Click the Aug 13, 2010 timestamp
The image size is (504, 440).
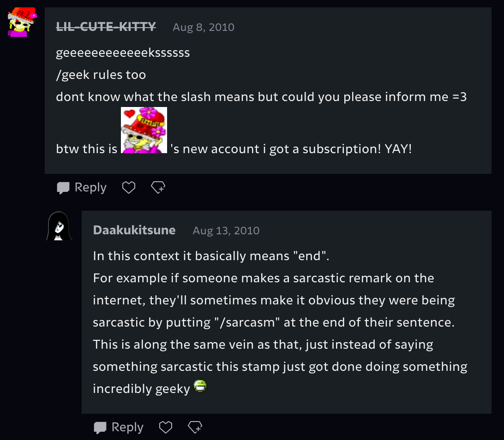click(226, 230)
